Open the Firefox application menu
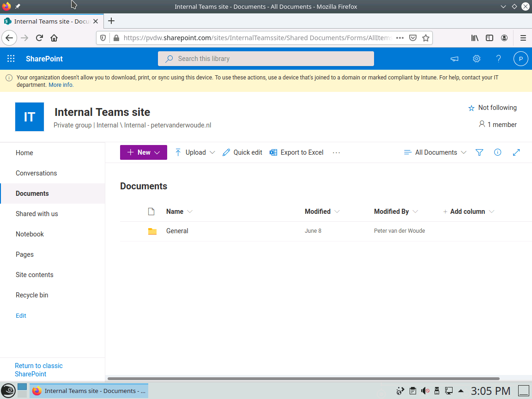 click(523, 37)
